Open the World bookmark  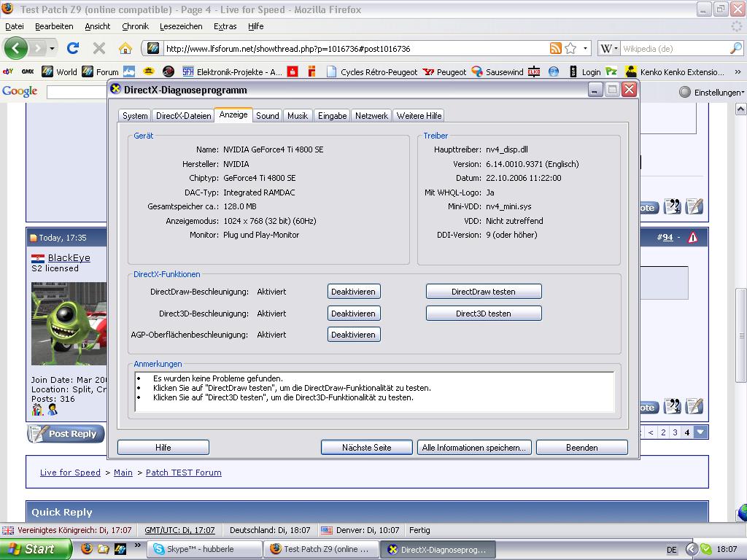click(x=59, y=72)
